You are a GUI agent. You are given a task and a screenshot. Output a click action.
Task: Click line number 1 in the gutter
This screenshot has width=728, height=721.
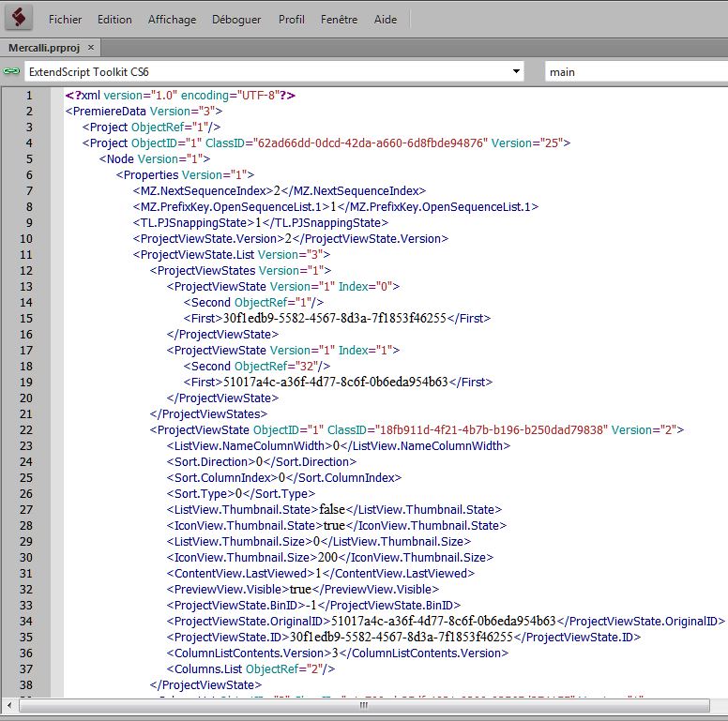point(29,96)
